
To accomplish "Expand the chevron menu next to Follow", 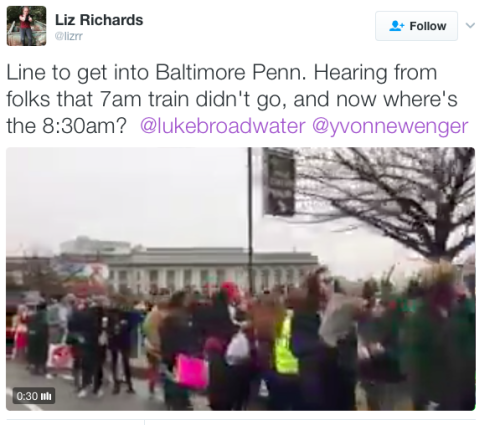I will tap(470, 25).
